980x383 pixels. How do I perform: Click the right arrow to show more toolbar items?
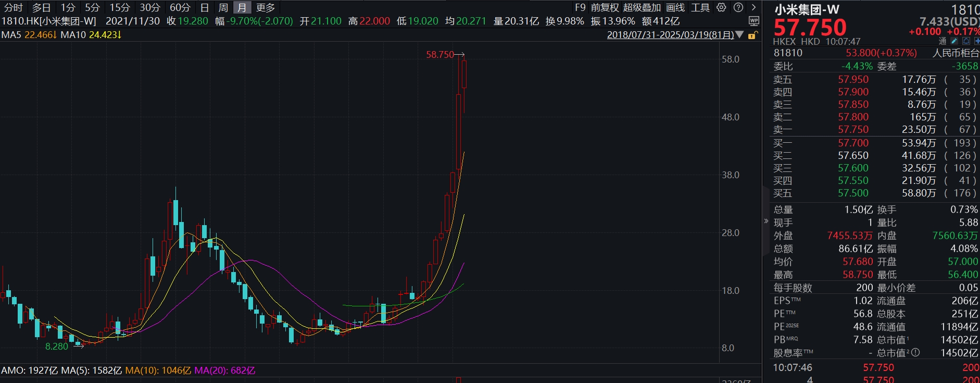click(x=753, y=7)
